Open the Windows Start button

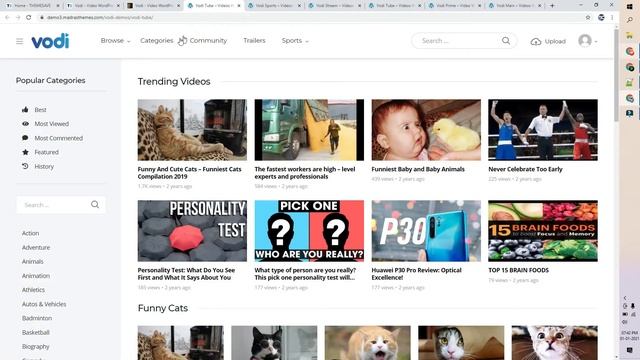630,6
